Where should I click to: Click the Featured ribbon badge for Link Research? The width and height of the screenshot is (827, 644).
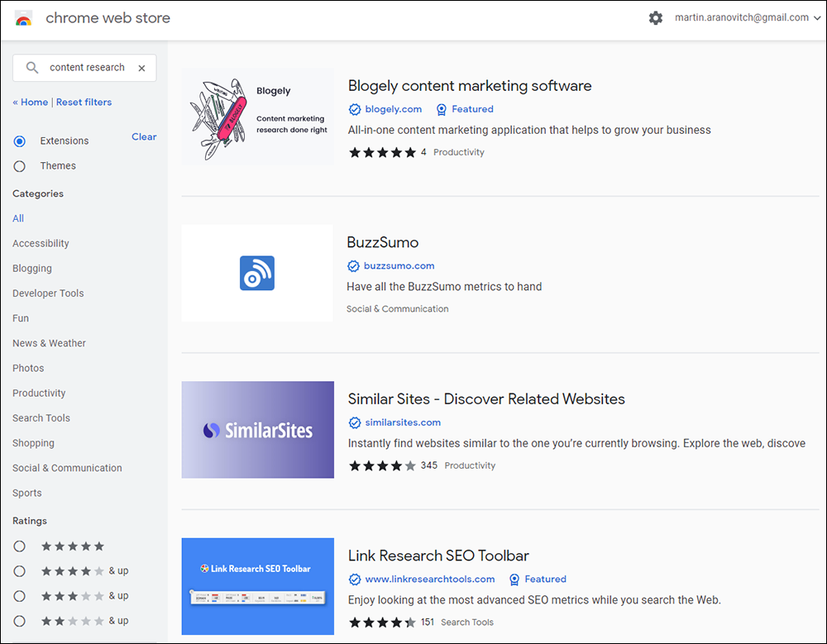pos(514,580)
